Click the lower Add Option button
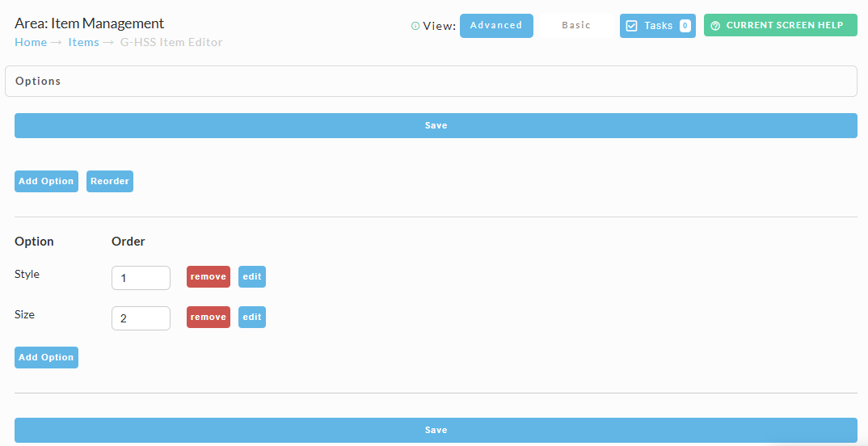Screen dimensions: 868x446 pyautogui.click(x=47, y=357)
